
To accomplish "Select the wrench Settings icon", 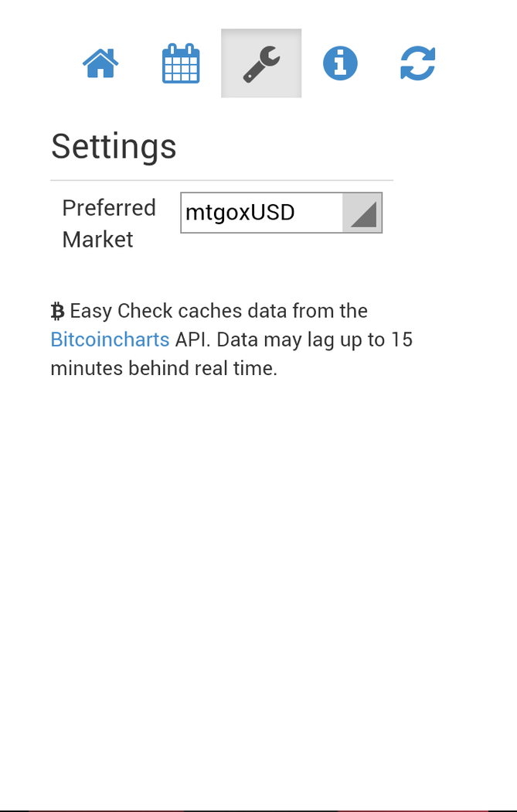I will [261, 63].
